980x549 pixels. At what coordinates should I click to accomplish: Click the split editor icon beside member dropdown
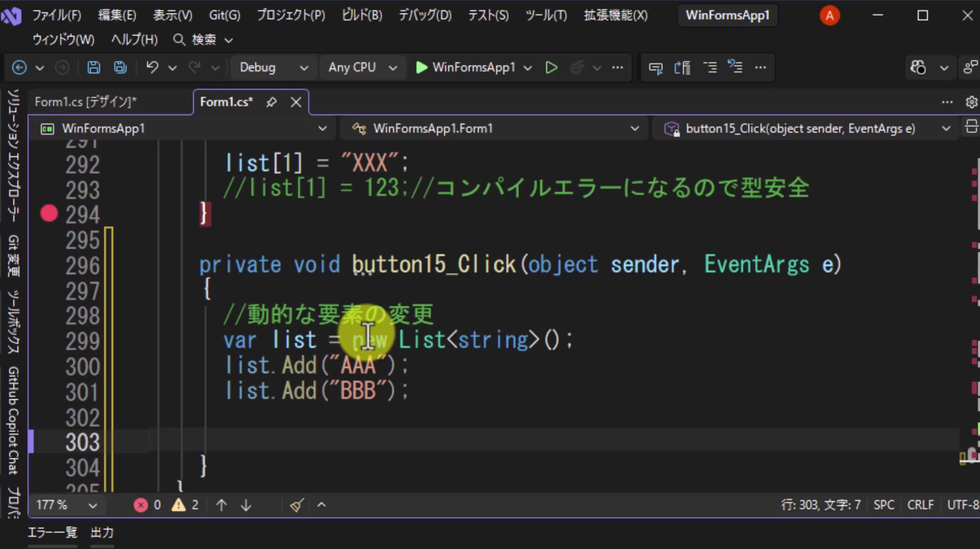click(x=971, y=127)
